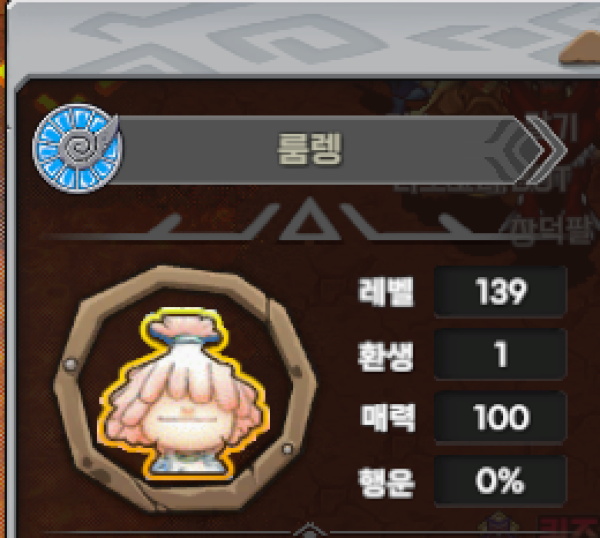Image resolution: width=600 pixels, height=538 pixels.
Task: Click the level value field showing 139
Action: [x=501, y=292]
